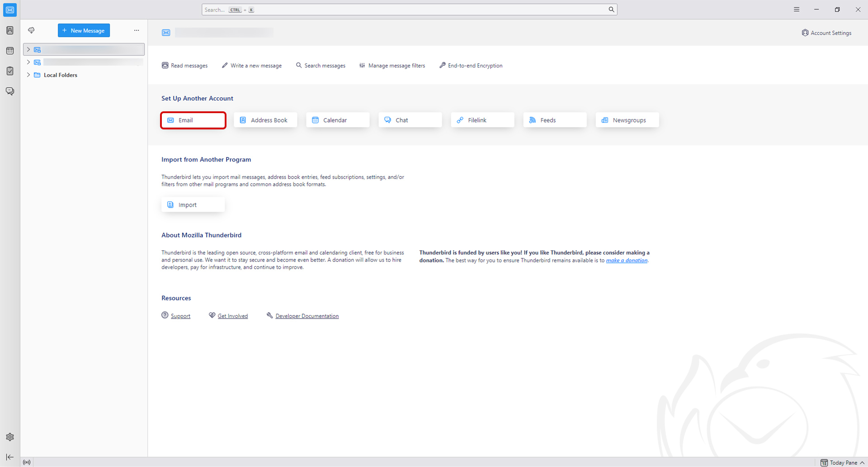Click Manage message filters
Viewport: 868px width, 467px height.
392,66
